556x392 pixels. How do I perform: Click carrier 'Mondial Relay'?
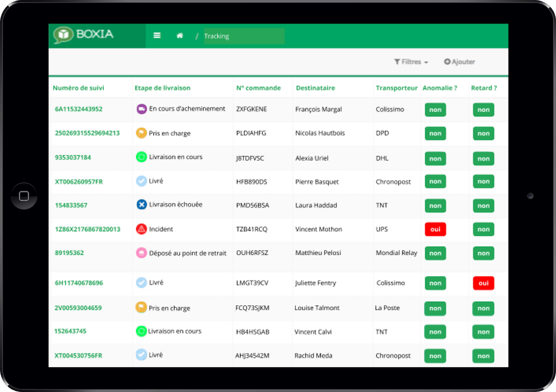(x=396, y=253)
